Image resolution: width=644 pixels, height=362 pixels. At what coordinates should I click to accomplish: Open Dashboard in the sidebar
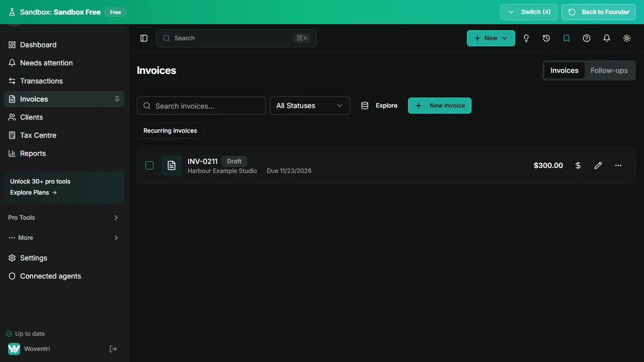[64, 45]
